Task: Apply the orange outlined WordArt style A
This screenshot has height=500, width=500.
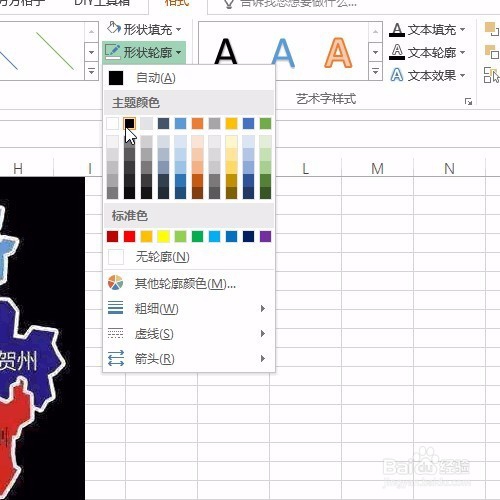Action: (x=338, y=52)
